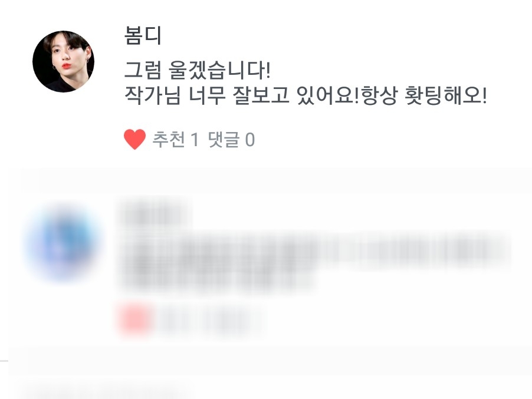The height and width of the screenshot is (399, 532).
Task: Tap the blurred heart on second comment
Action: point(134,319)
